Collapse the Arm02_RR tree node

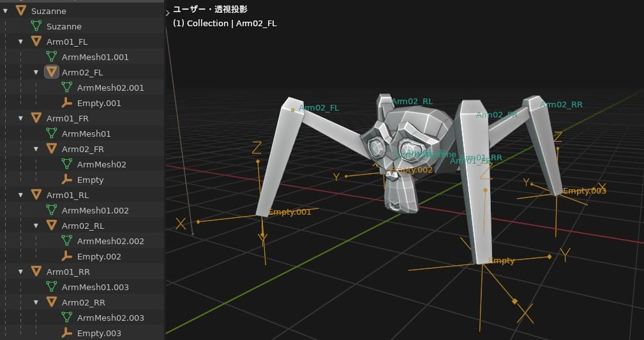(x=36, y=302)
